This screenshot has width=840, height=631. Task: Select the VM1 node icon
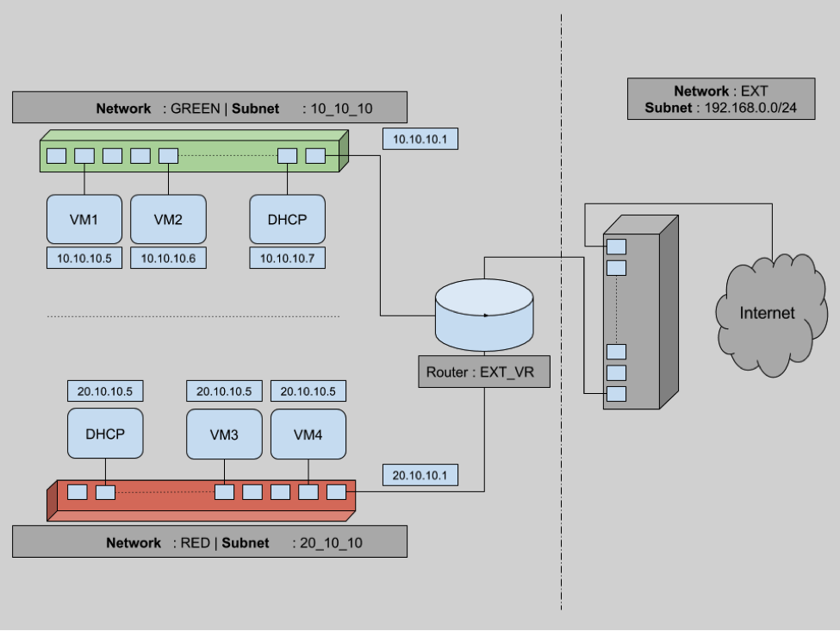click(x=83, y=219)
